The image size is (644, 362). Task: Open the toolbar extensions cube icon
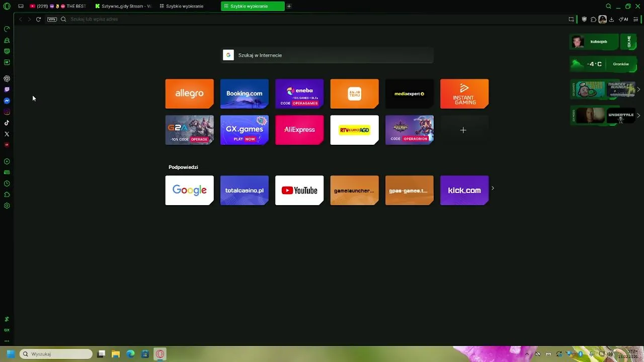click(x=593, y=19)
